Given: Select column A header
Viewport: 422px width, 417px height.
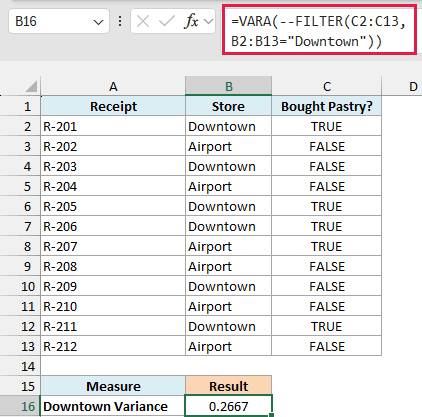Looking at the screenshot, I should coord(113,86).
